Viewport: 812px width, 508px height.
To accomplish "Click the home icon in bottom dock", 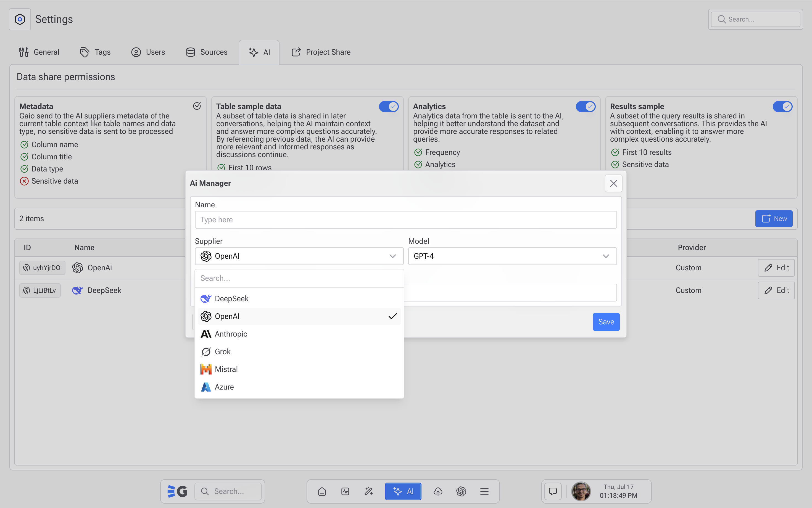I will [322, 491].
